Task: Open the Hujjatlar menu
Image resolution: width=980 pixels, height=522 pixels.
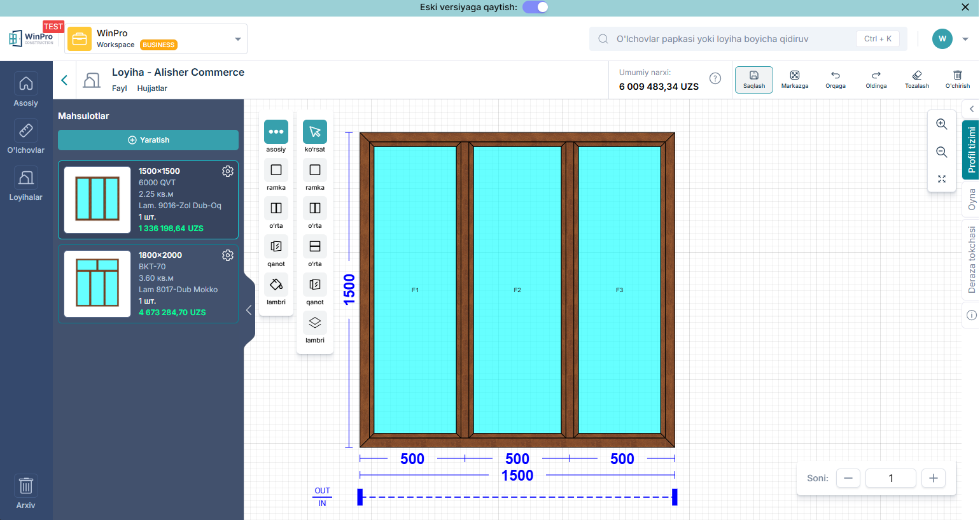Action: [152, 88]
